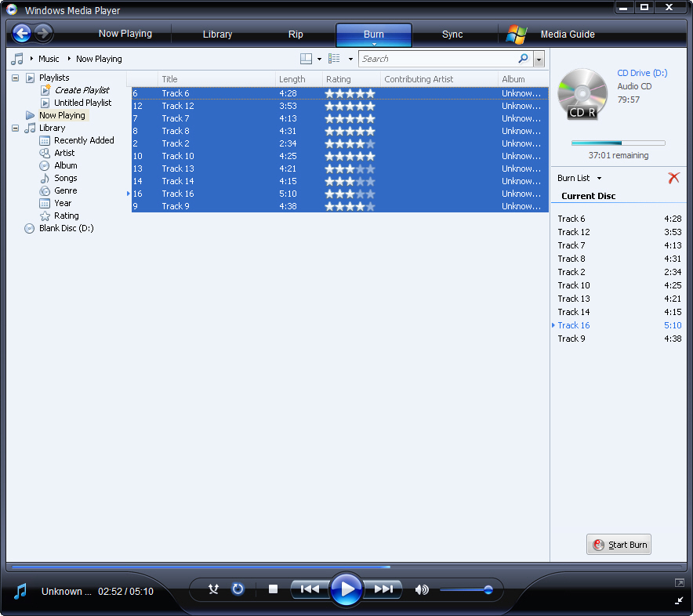Click the layout options icon

[306, 59]
